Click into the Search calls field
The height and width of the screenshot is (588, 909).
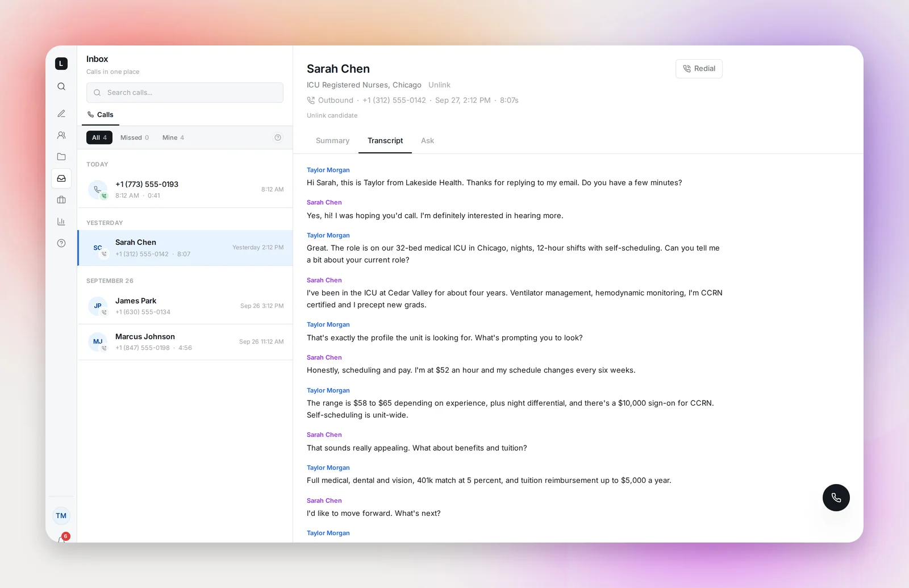tap(185, 93)
